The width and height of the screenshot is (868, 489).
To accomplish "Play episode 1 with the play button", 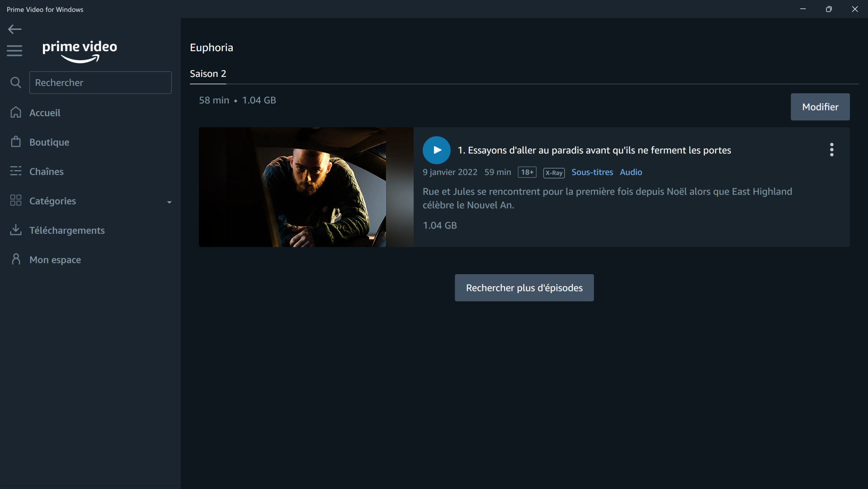I will [x=437, y=150].
